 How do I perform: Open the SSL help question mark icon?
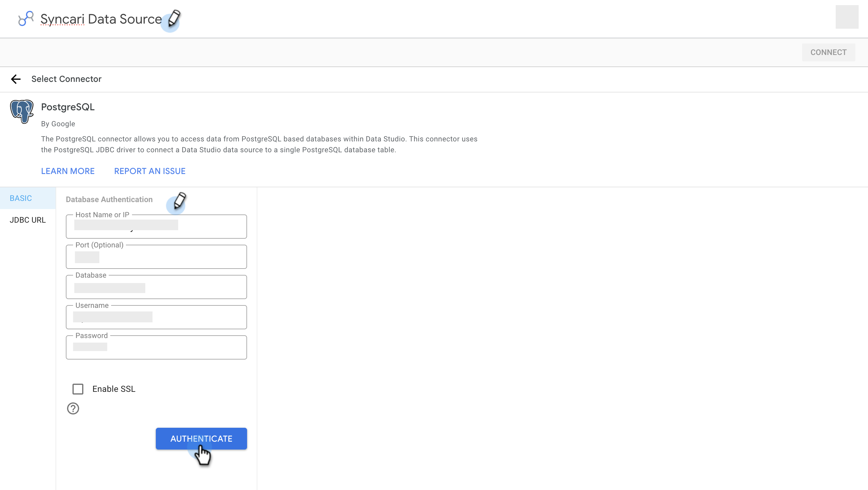[73, 408]
